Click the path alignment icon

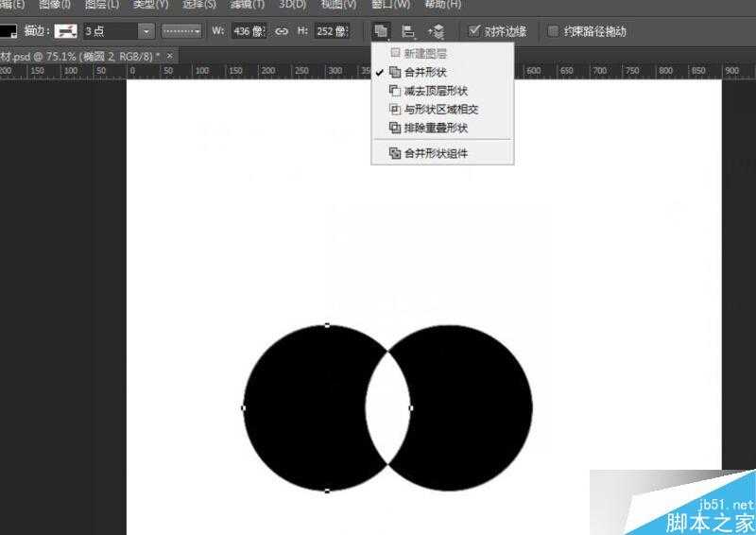pyautogui.click(x=409, y=31)
